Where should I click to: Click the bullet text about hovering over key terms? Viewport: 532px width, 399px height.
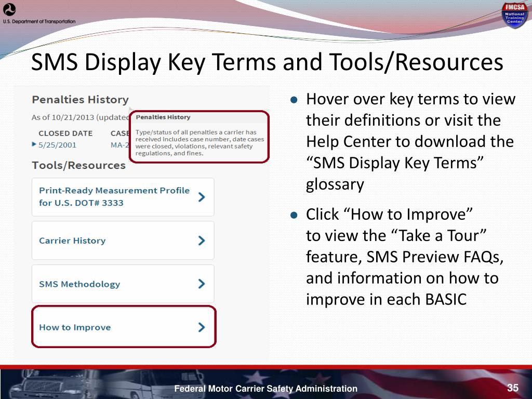pos(410,142)
